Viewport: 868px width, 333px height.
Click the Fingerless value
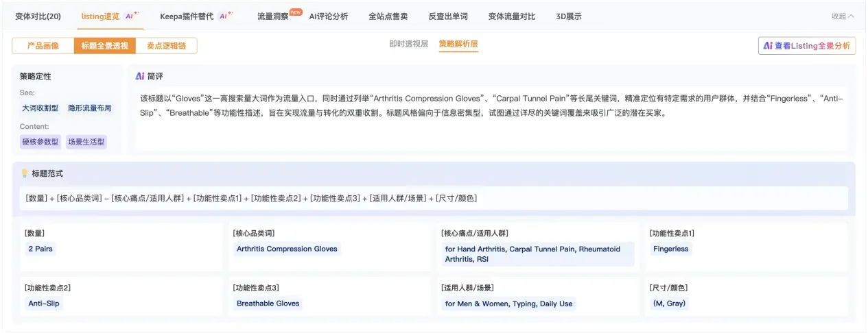click(671, 249)
